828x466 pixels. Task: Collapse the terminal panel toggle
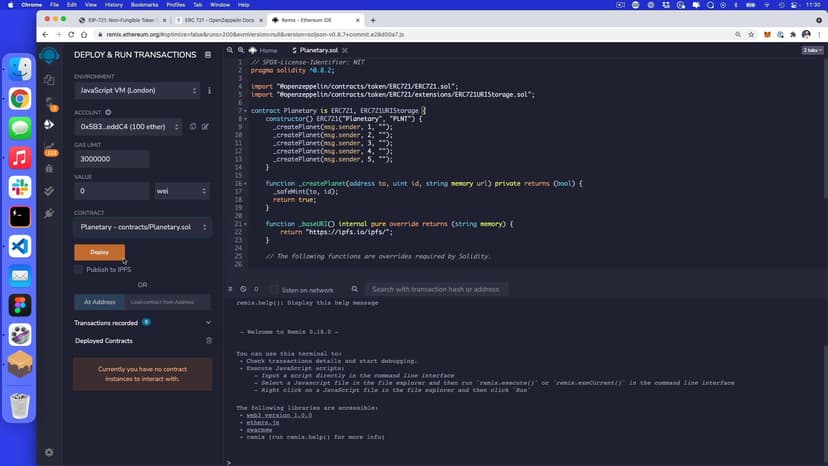[231, 289]
